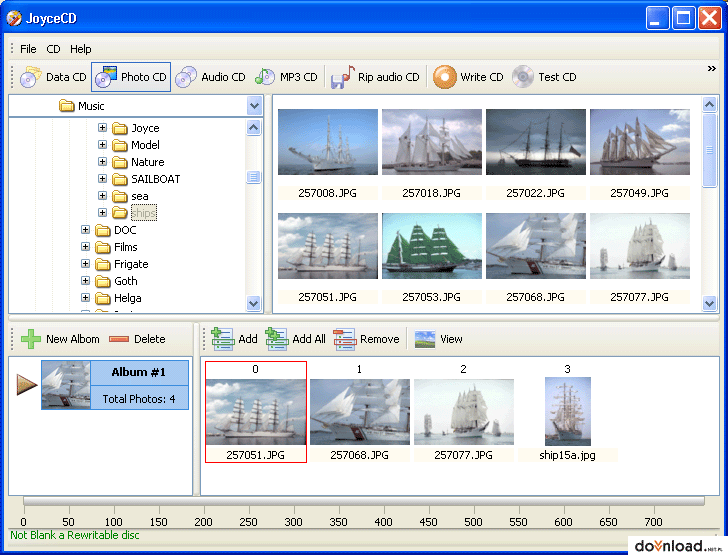Image resolution: width=728 pixels, height=555 pixels.
Task: Expand the DOC folder
Action: pyautogui.click(x=85, y=229)
